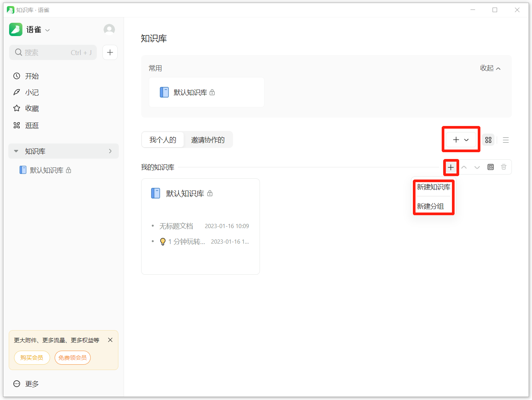Click the plus button beside search
The height and width of the screenshot is (400, 532).
[110, 52]
